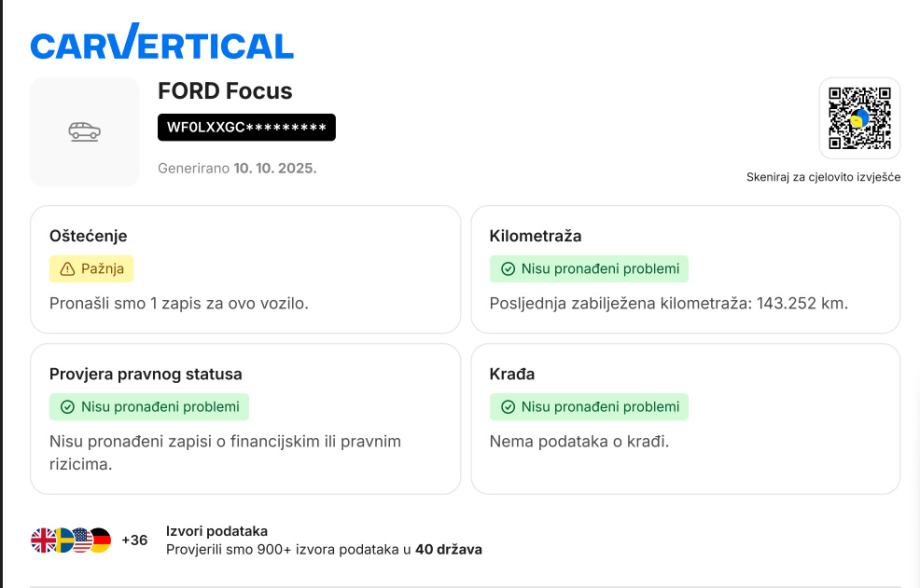Click the +36 more countries indicator
Screen dimensions: 920x588
tap(134, 540)
